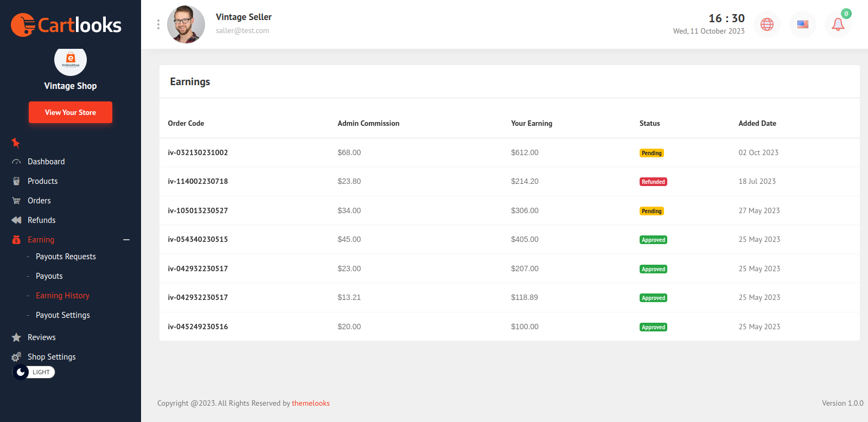The height and width of the screenshot is (422, 868).
Task: Click the red pin icon in sidebar
Action: pyautogui.click(x=16, y=143)
